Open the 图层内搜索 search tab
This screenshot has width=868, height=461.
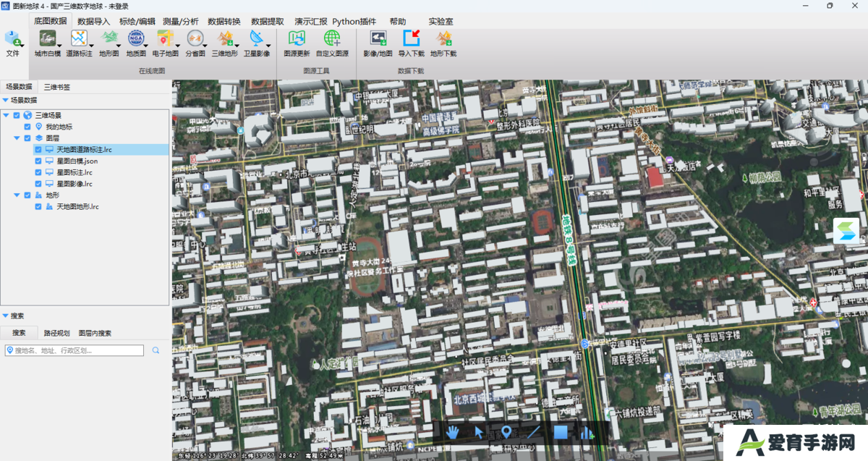coord(95,333)
